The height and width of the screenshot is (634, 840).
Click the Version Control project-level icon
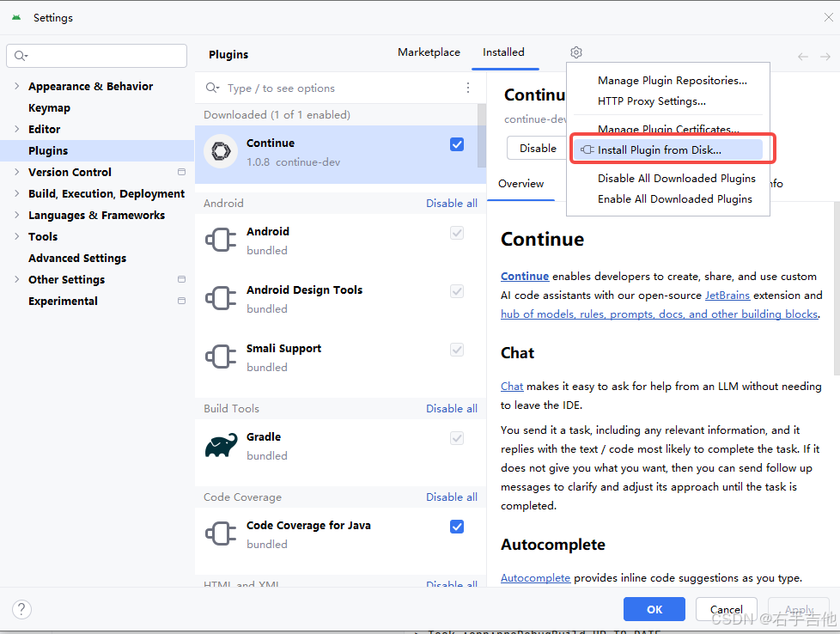[x=181, y=172]
